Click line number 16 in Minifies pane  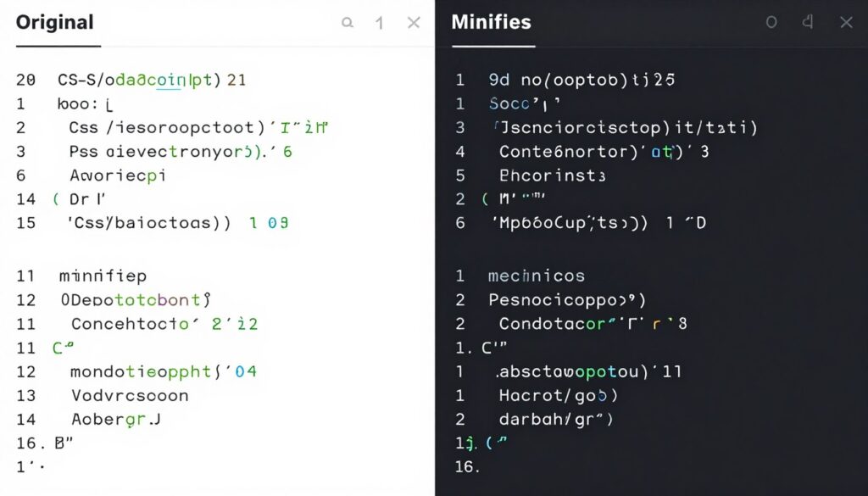467,466
